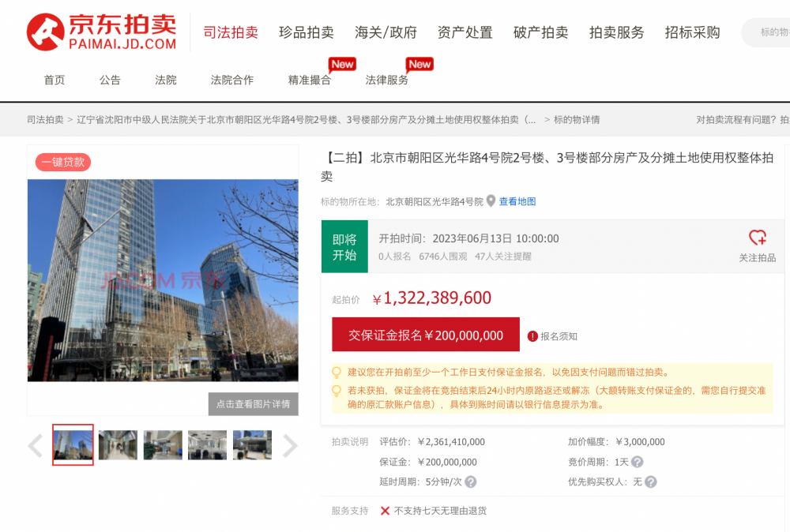Open the 司法拍卖 top menu
790x532 pixels.
click(231, 32)
